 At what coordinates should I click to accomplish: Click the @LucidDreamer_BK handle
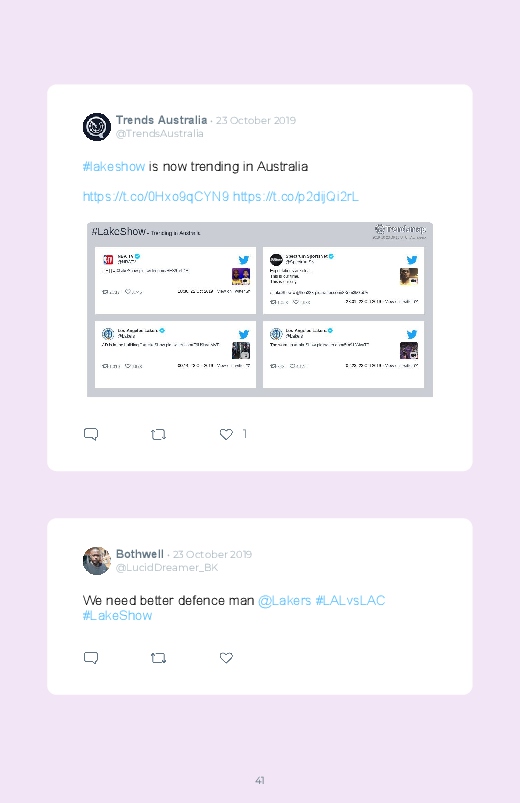pyautogui.click(x=167, y=567)
